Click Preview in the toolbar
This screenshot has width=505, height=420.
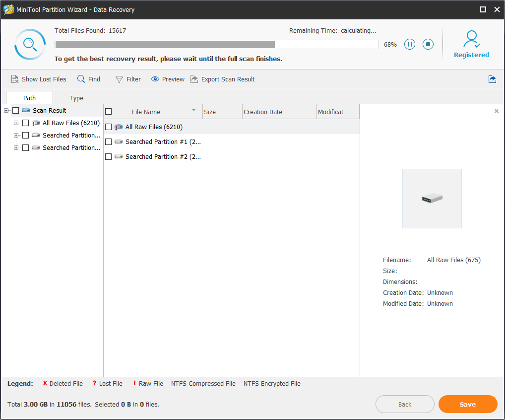(168, 79)
